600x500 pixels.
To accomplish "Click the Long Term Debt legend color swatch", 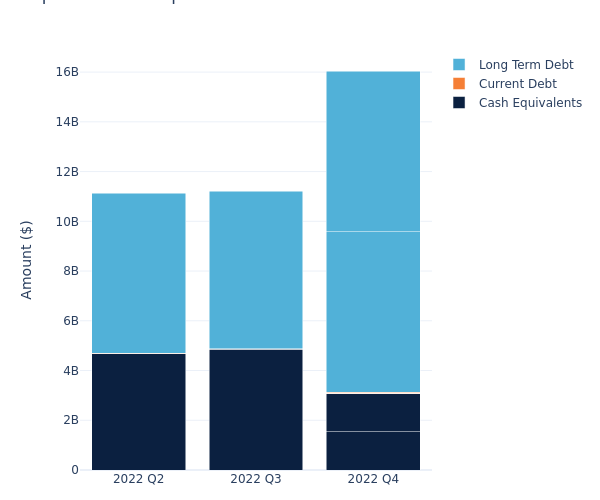I will 459,65.
